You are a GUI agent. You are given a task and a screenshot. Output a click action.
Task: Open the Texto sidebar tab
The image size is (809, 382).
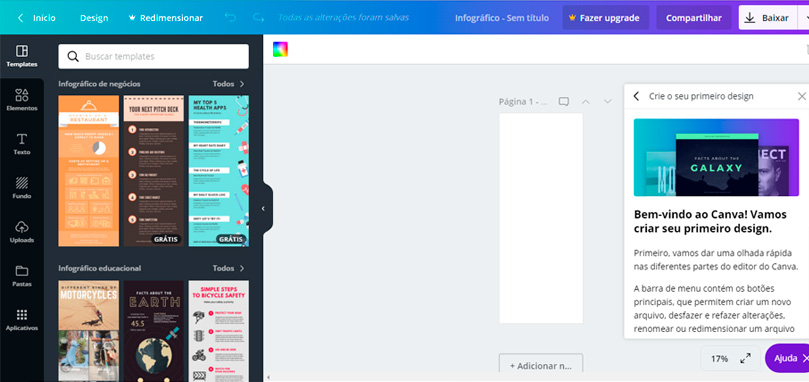coord(22,144)
